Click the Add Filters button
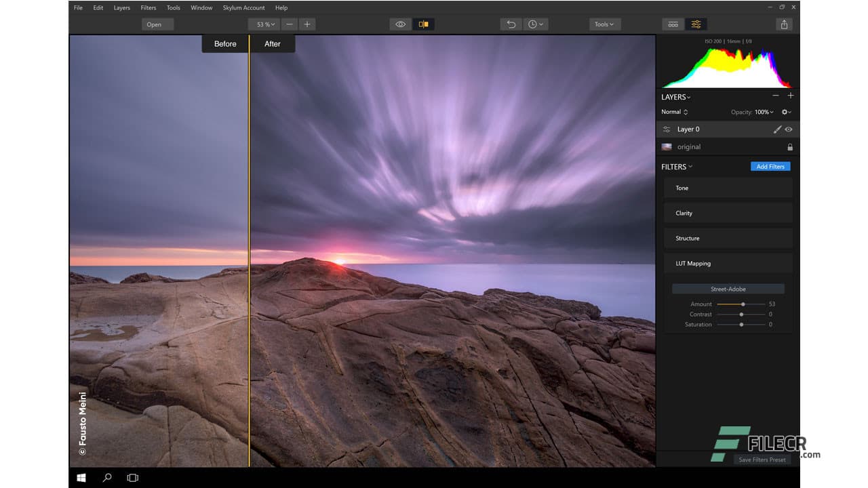868x488 pixels. pos(770,166)
